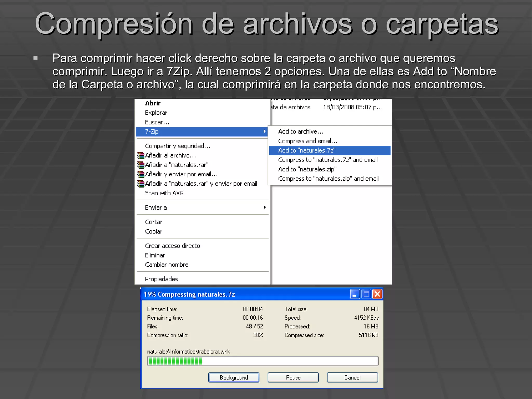The height and width of the screenshot is (399, 532).
Task: Close the 7-Zip compressing dialog
Action: pyautogui.click(x=377, y=294)
